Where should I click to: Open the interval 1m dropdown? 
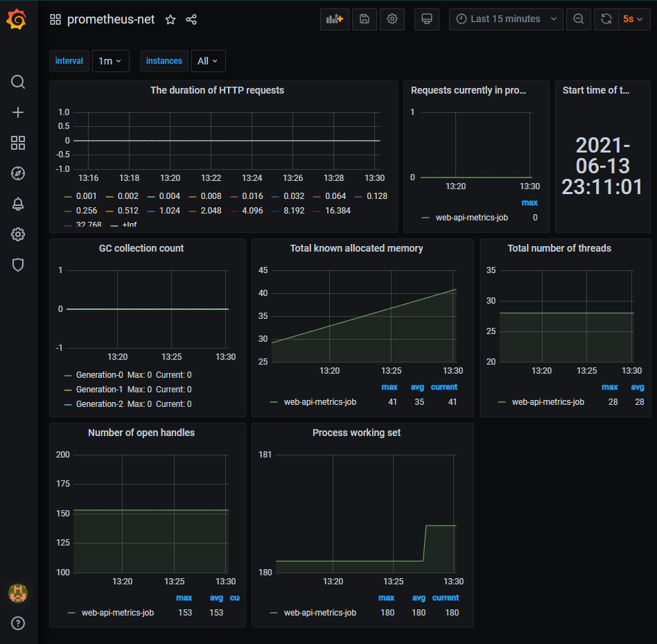[x=111, y=61]
